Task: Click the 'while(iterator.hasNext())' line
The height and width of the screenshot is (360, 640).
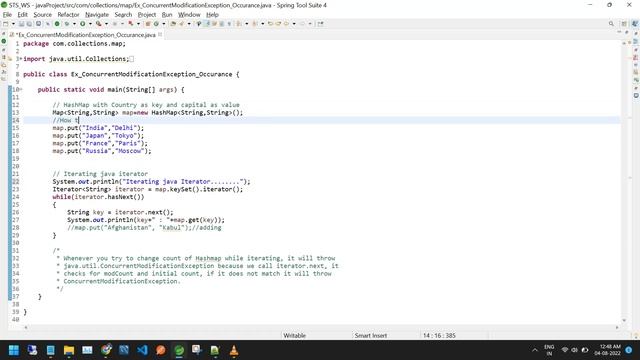Action: tap(98, 197)
